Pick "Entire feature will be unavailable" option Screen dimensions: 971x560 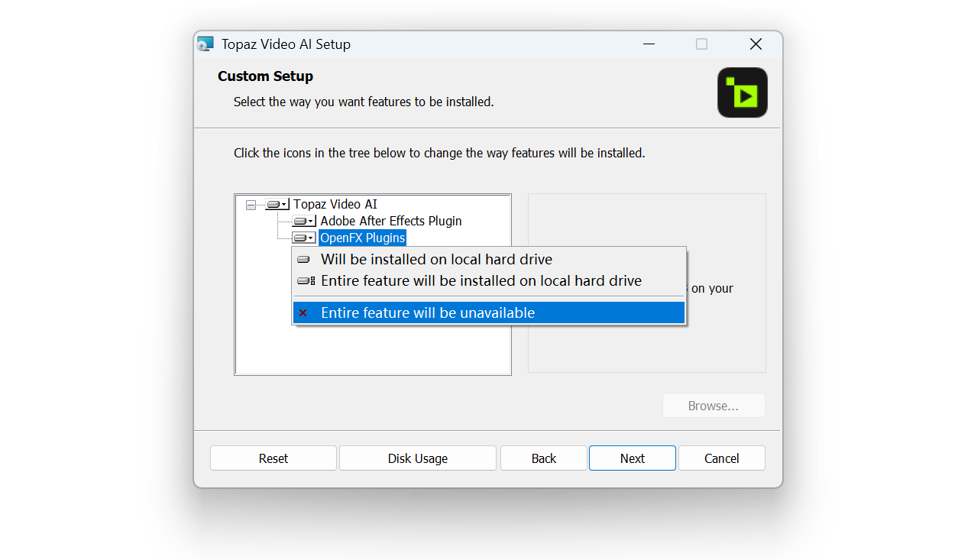point(427,313)
